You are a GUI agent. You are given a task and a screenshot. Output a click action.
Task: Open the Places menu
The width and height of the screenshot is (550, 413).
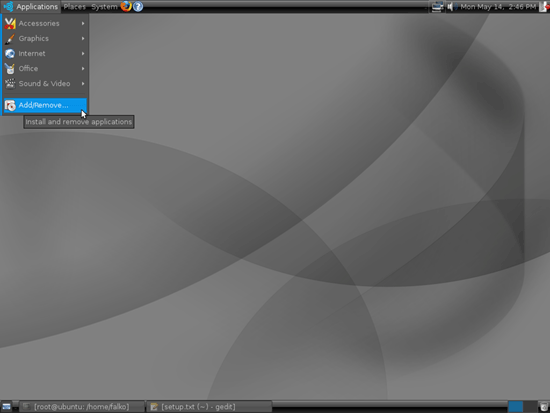(74, 7)
